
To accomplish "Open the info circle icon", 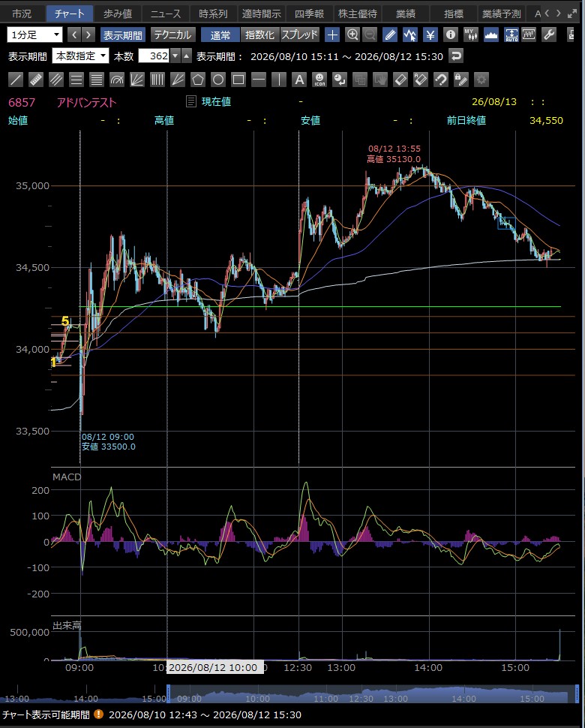I will pos(451,35).
